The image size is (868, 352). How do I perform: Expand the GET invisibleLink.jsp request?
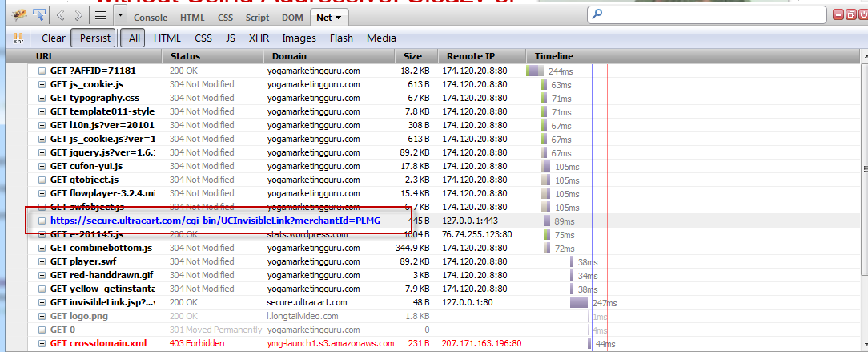tap(42, 302)
